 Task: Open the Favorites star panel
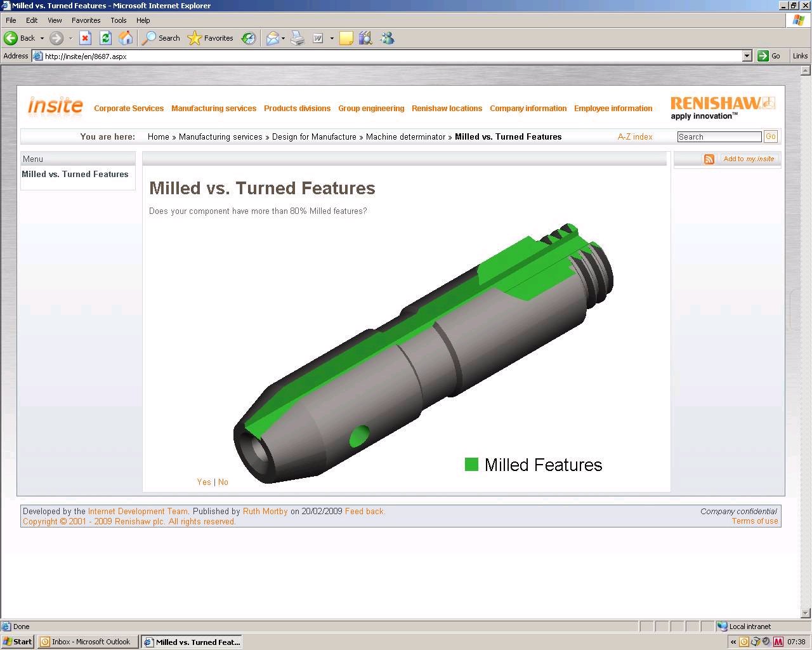(x=211, y=38)
